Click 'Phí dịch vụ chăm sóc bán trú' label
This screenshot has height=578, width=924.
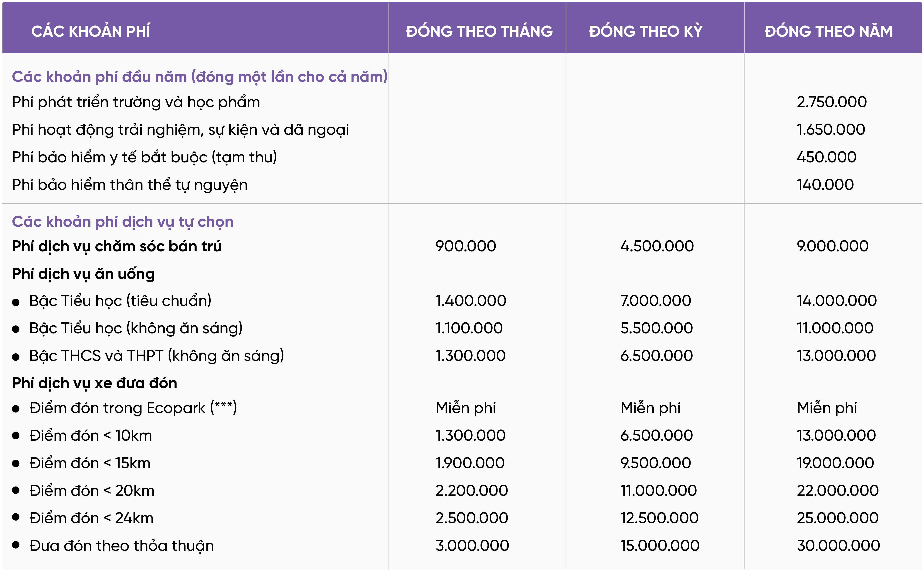(117, 247)
